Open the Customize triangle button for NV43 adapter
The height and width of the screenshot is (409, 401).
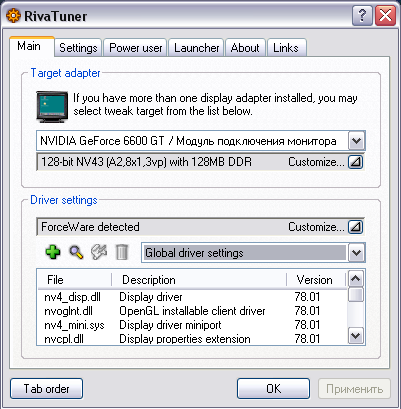[x=356, y=162]
